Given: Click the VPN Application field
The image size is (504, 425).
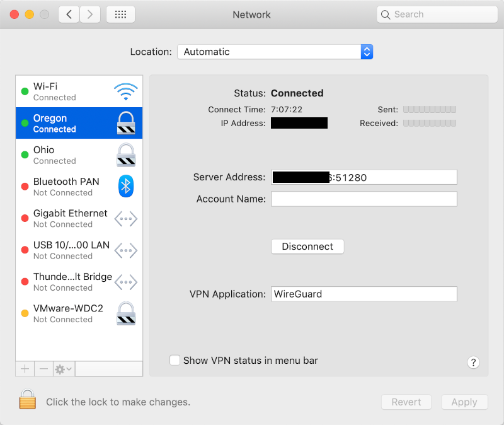Looking at the screenshot, I should (x=364, y=294).
